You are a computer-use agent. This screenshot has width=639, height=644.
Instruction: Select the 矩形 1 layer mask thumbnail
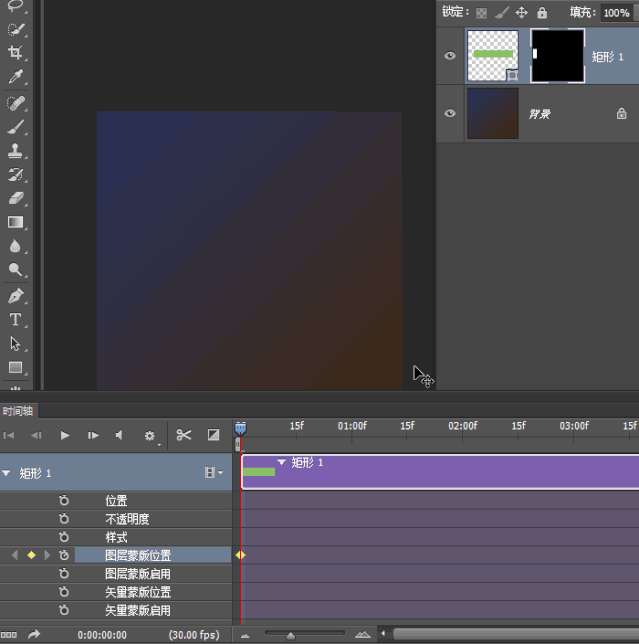(558, 56)
